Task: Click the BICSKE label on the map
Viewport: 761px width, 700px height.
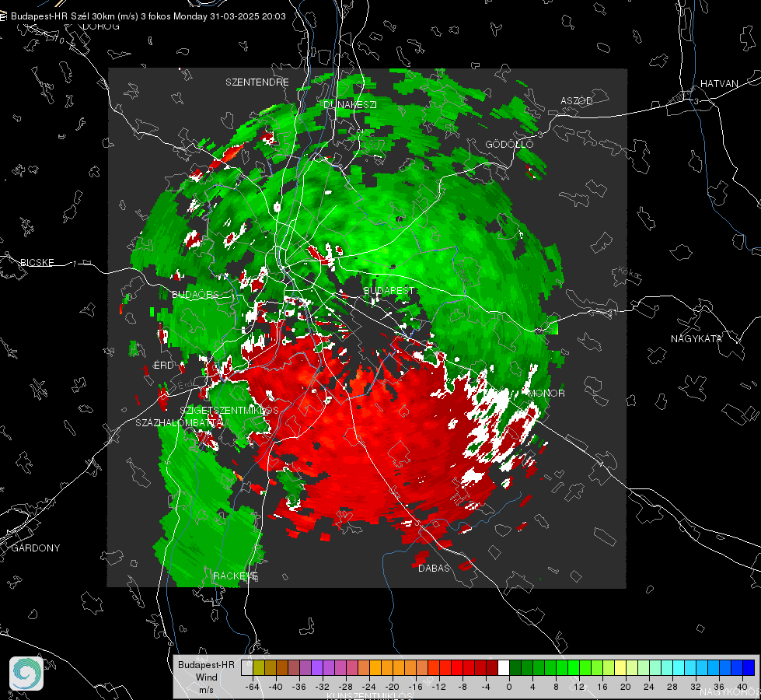Action: (37, 262)
